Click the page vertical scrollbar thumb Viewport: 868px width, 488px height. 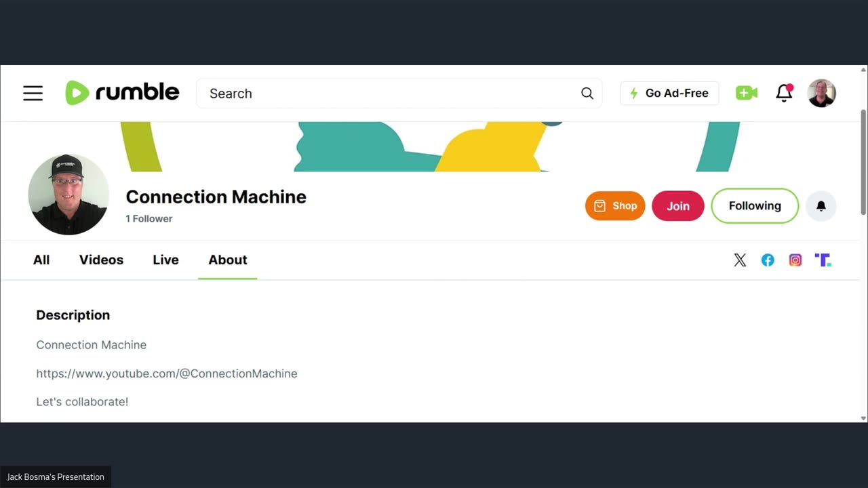click(x=863, y=163)
